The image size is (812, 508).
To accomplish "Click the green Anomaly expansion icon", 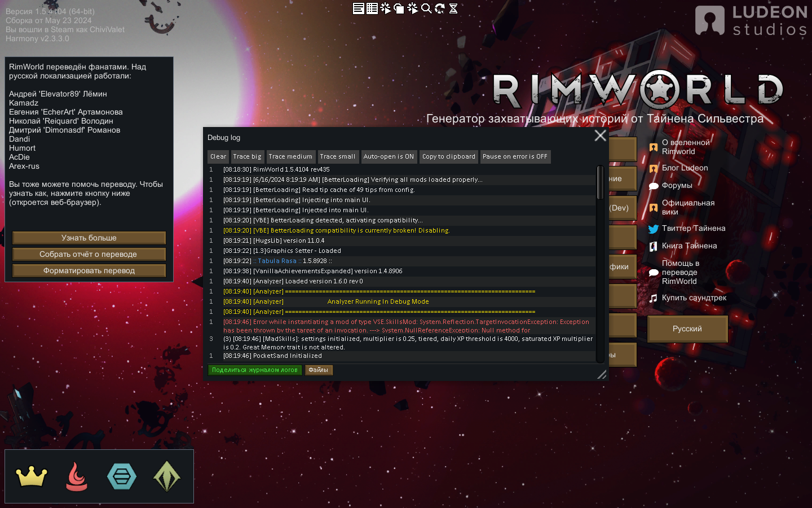I will click(167, 476).
